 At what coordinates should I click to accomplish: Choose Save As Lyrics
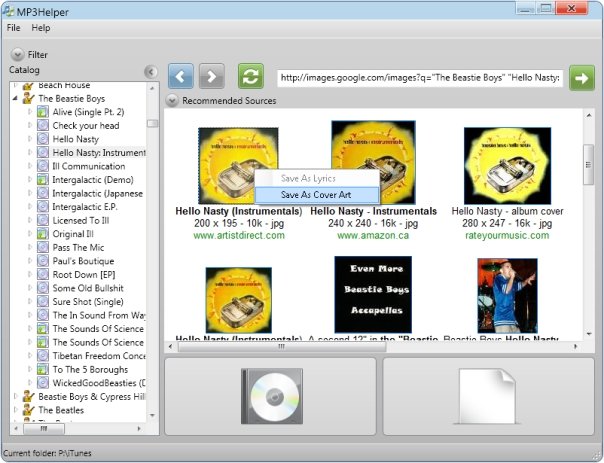(x=317, y=178)
